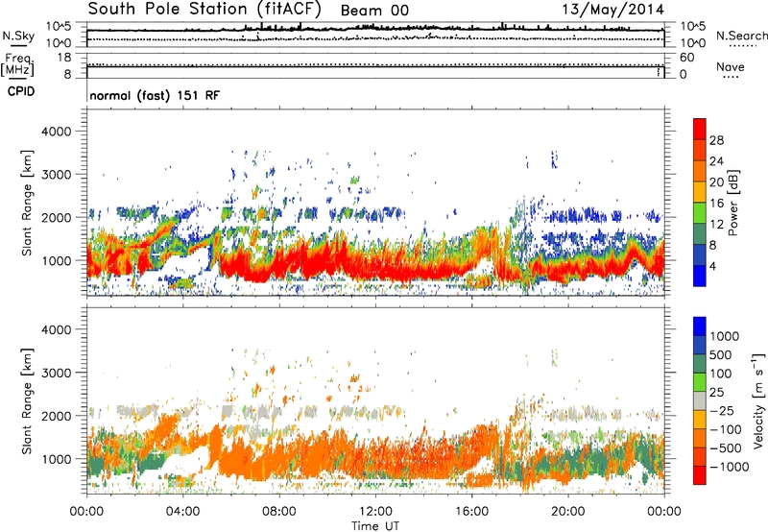Image resolution: width=768 pixels, height=532 pixels.
Task: Click the "-100" label on the velocity colorbar
Action: [726, 429]
